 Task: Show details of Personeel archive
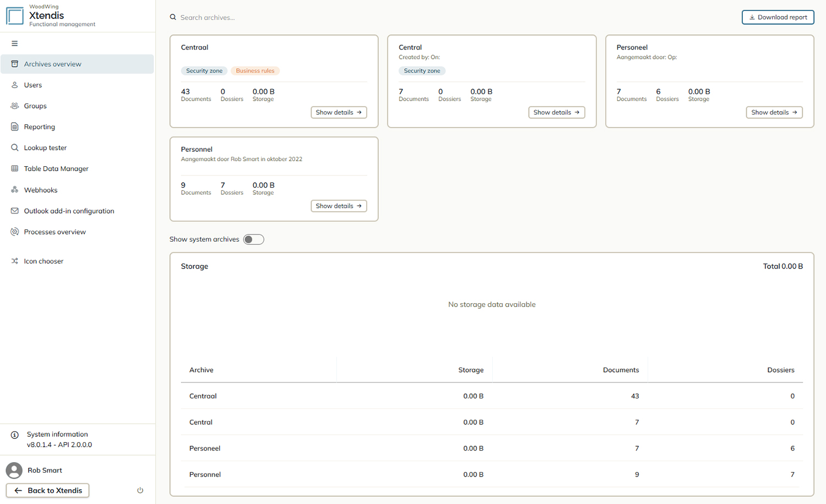tap(774, 112)
